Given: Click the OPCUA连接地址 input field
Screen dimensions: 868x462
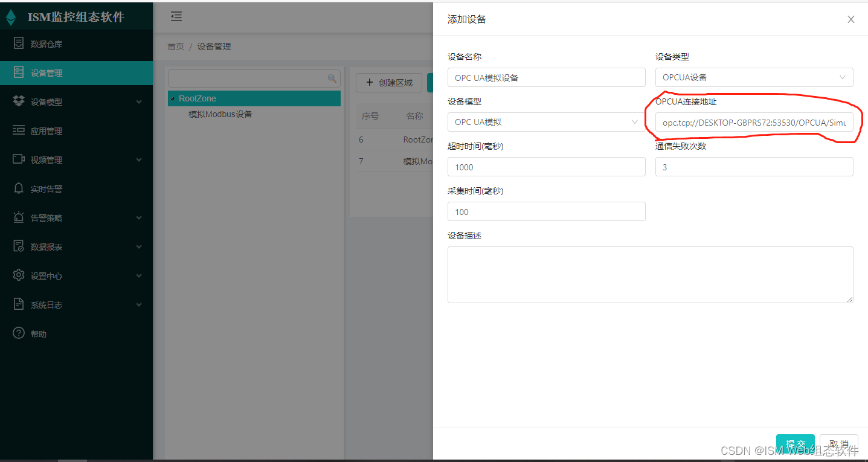Looking at the screenshot, I should tap(754, 122).
